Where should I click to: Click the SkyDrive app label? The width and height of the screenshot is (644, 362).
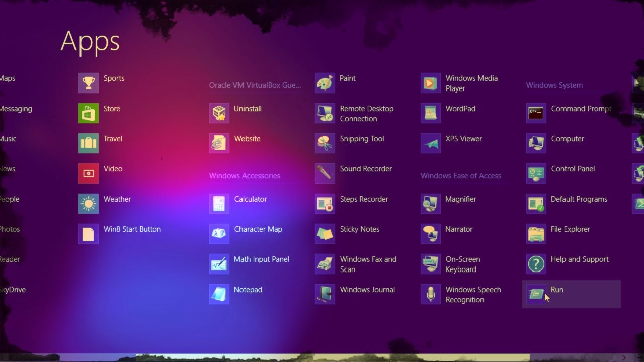pos(13,290)
